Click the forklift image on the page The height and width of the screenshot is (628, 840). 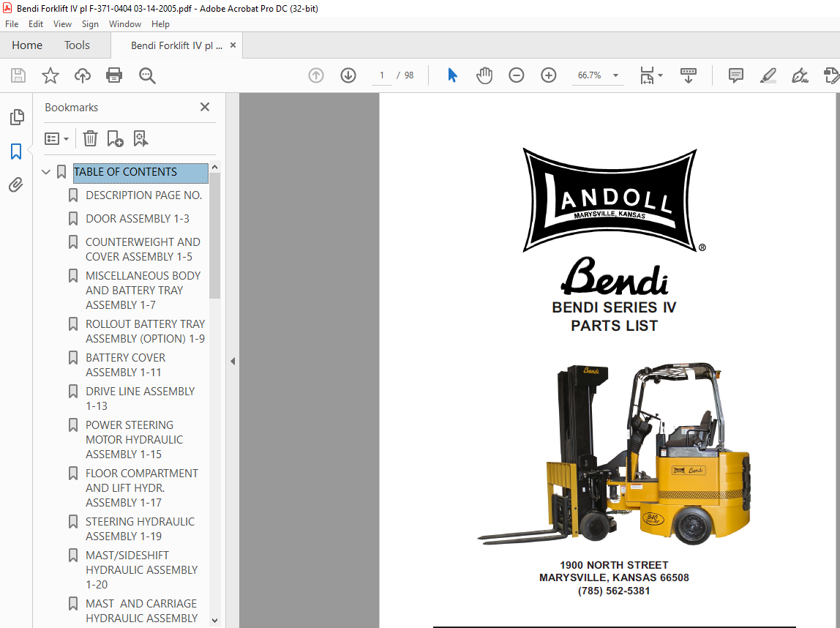[614, 455]
